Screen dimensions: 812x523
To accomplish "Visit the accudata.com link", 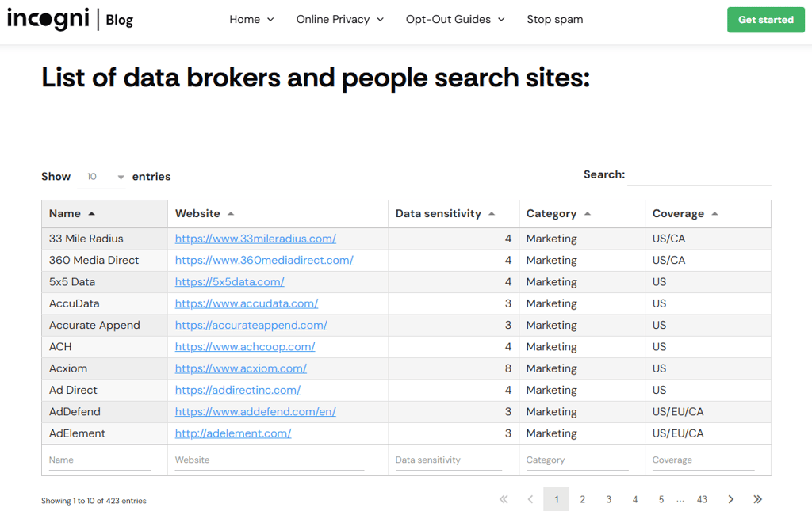I will click(x=247, y=303).
